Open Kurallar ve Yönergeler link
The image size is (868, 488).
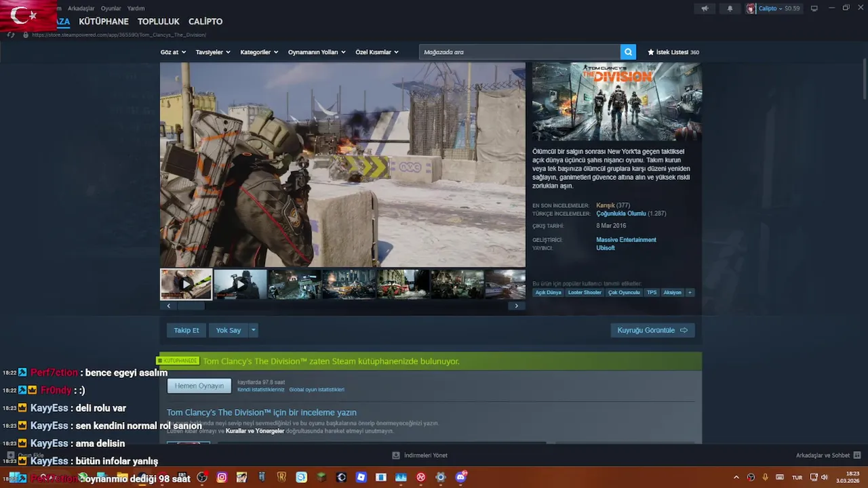(x=255, y=431)
